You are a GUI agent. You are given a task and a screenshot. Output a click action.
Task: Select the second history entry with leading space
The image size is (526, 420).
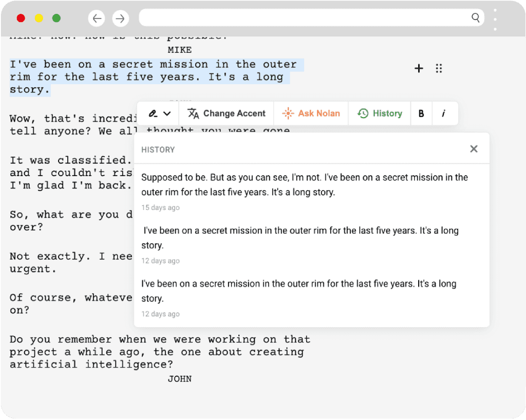click(x=300, y=238)
